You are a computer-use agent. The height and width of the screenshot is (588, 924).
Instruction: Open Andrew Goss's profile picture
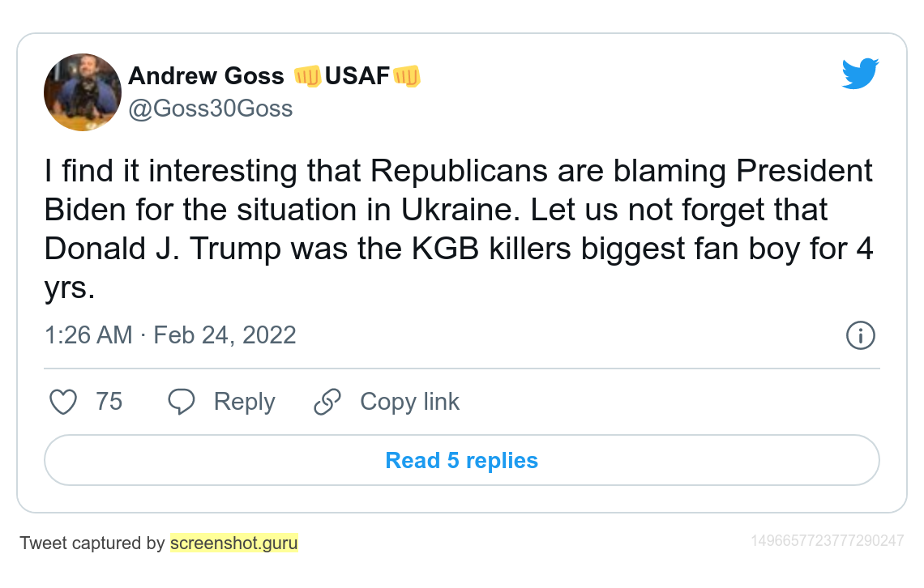pyautogui.click(x=82, y=92)
